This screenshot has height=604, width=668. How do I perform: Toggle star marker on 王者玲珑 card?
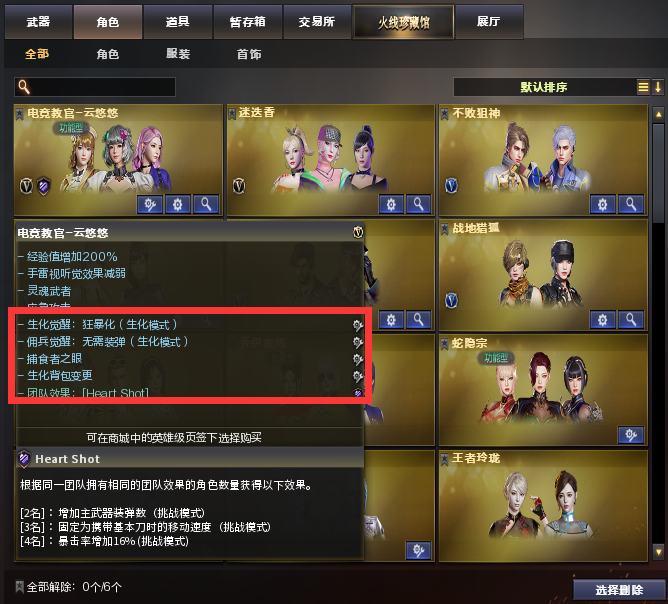pyautogui.click(x=444, y=459)
